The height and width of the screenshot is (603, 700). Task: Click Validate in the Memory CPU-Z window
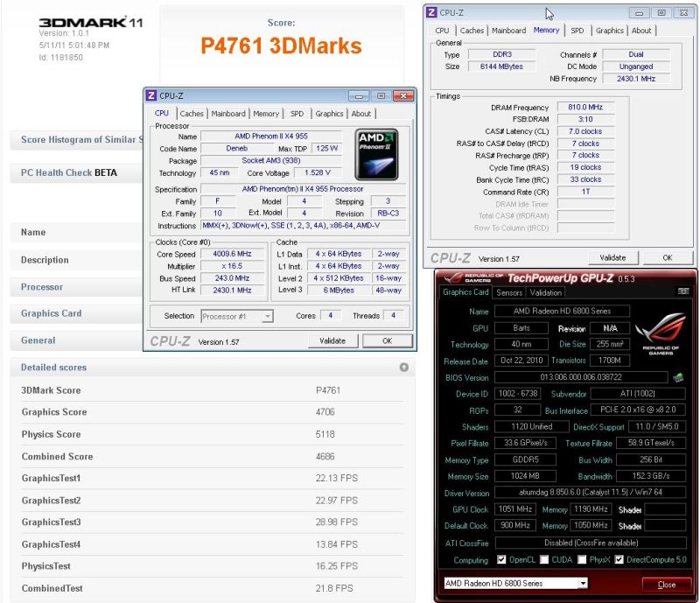click(x=612, y=257)
